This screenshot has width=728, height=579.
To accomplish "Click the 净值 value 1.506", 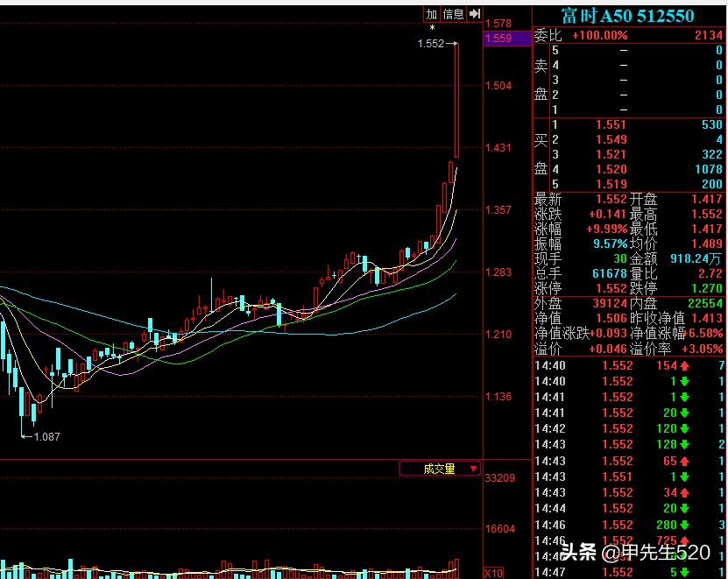I will point(611,318).
